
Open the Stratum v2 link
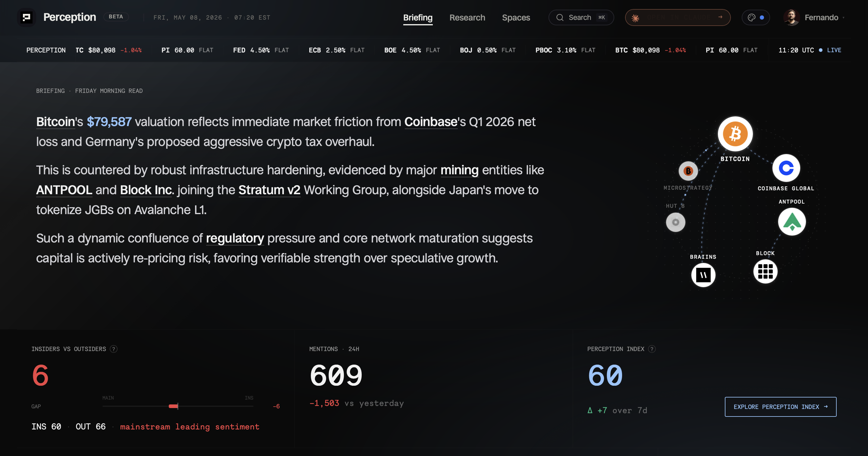269,190
